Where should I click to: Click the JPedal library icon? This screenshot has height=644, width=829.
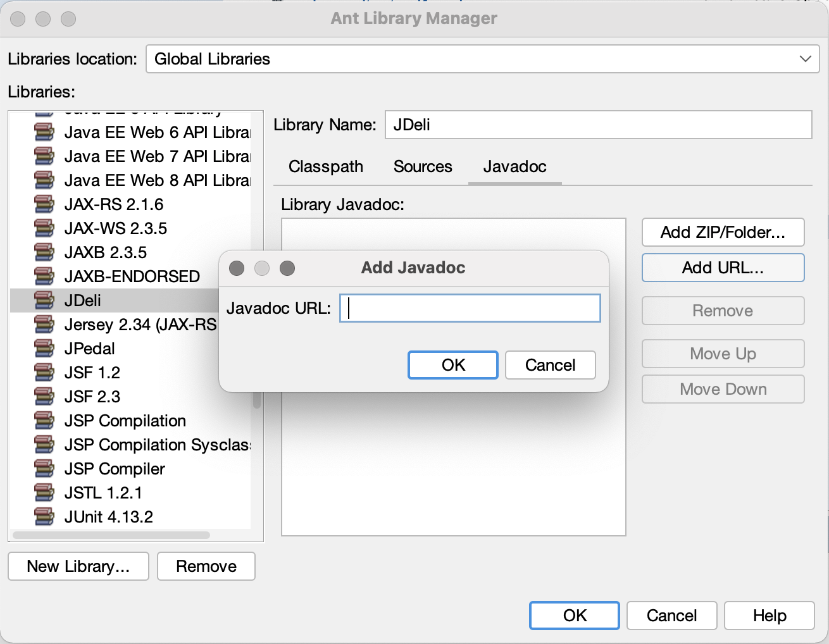(x=44, y=349)
